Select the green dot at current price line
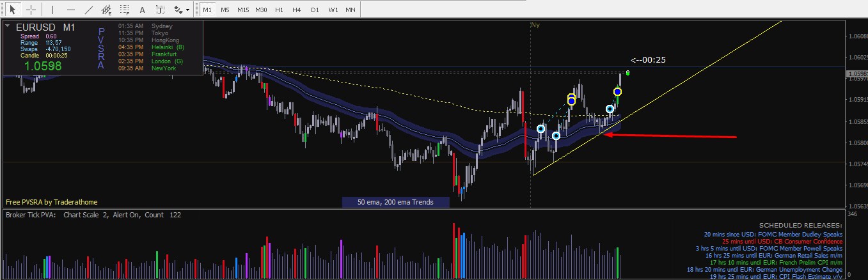 click(628, 72)
